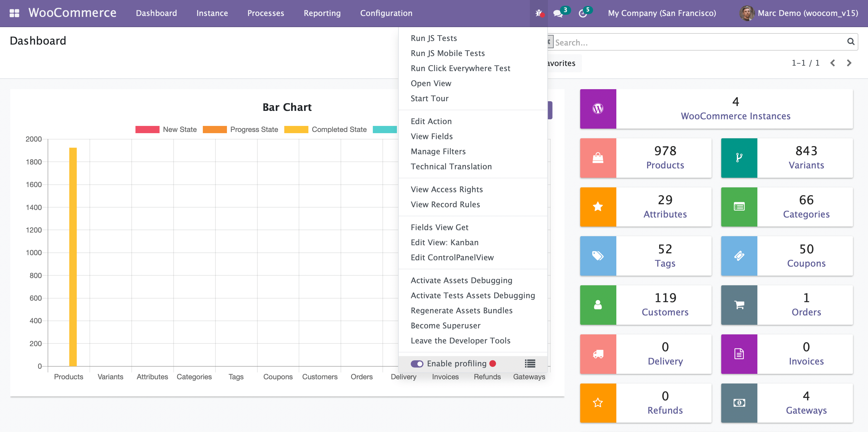Toggle the Enable profiling switch

(x=417, y=364)
